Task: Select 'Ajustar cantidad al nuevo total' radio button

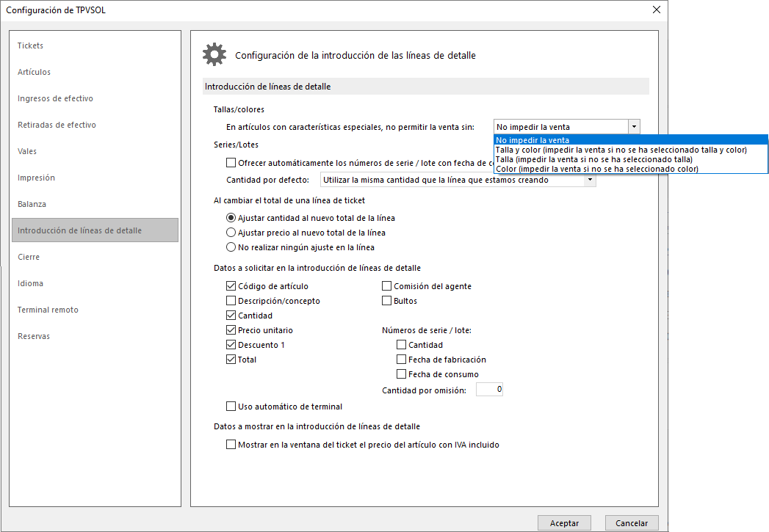Action: pos(231,218)
